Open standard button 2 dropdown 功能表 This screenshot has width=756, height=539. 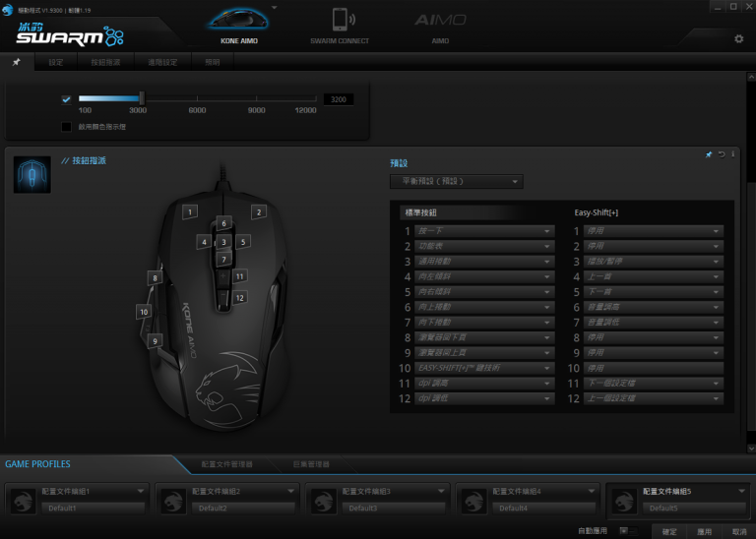click(484, 246)
